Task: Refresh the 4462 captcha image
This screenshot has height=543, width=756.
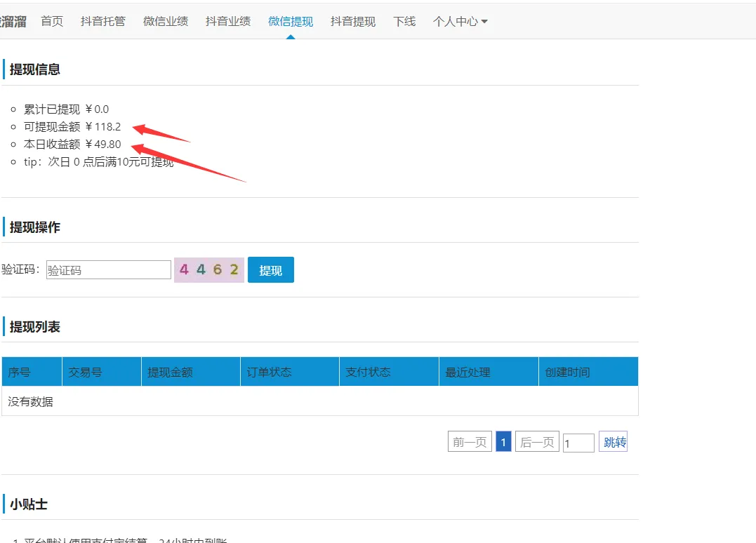Action: [x=209, y=269]
